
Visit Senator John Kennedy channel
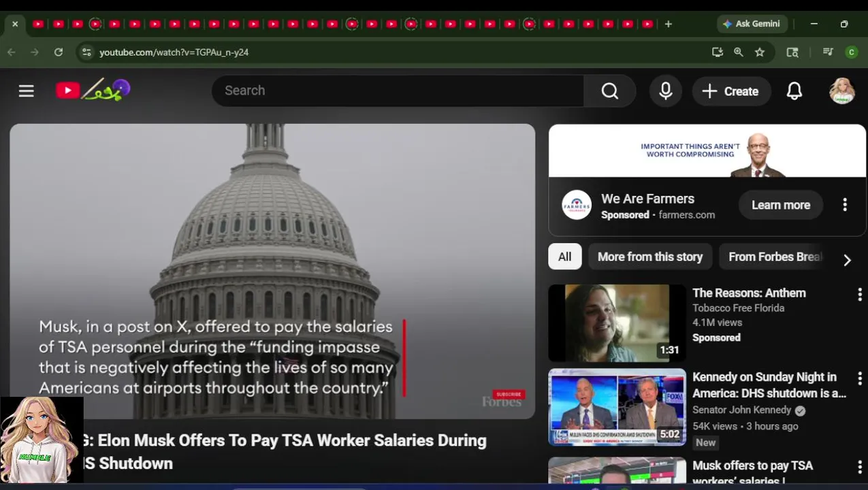tap(741, 410)
